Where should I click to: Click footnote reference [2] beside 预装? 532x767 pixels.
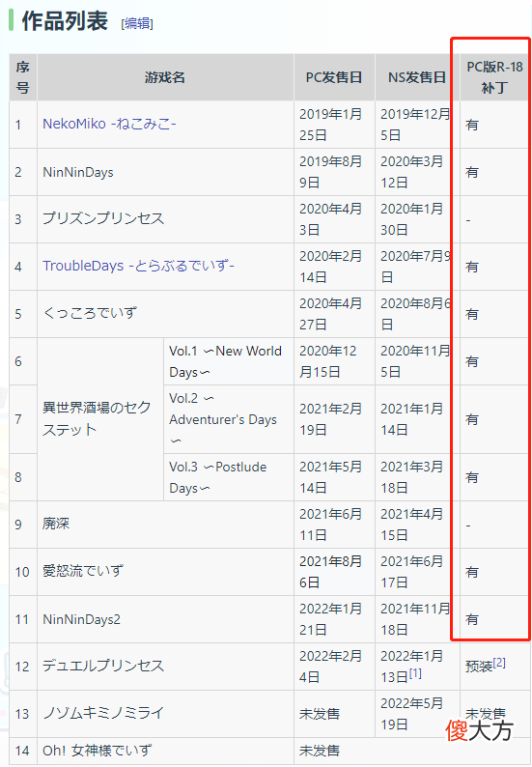pyautogui.click(x=499, y=663)
